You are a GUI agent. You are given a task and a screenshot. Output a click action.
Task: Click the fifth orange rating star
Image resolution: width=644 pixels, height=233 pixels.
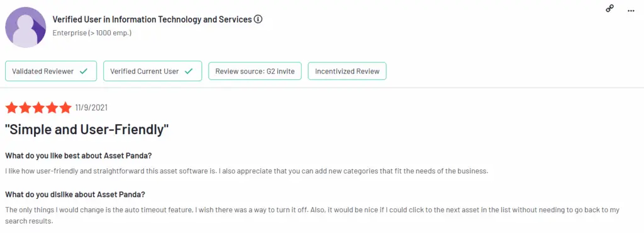coord(65,108)
